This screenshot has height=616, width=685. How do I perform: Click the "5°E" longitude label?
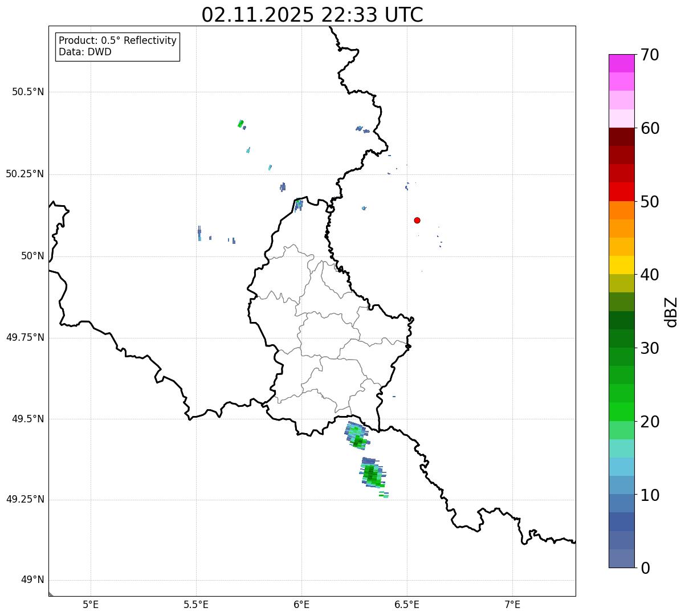(91, 605)
